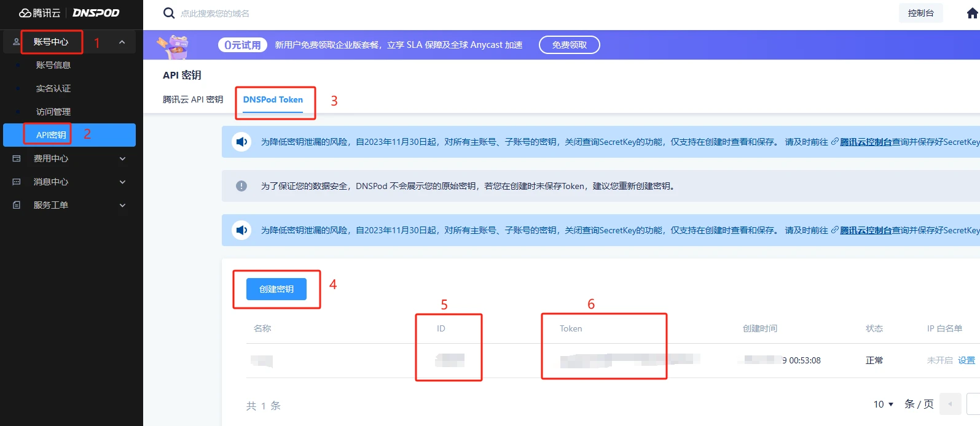The image size is (980, 426).
Task: Go to the previous page arrow
Action: click(951, 404)
